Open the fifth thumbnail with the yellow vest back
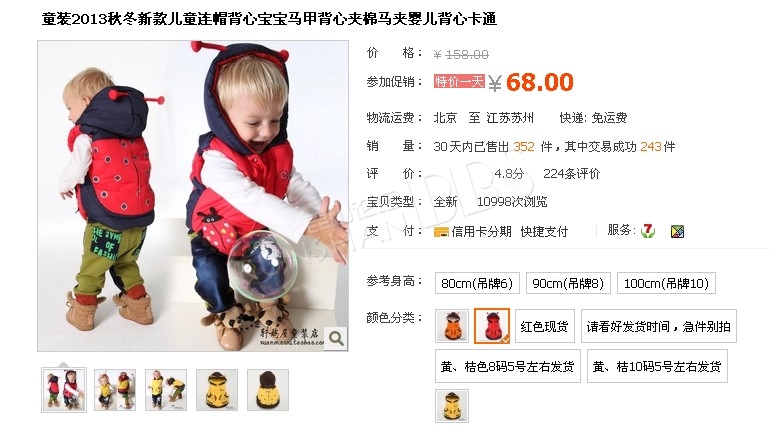 coord(268,390)
